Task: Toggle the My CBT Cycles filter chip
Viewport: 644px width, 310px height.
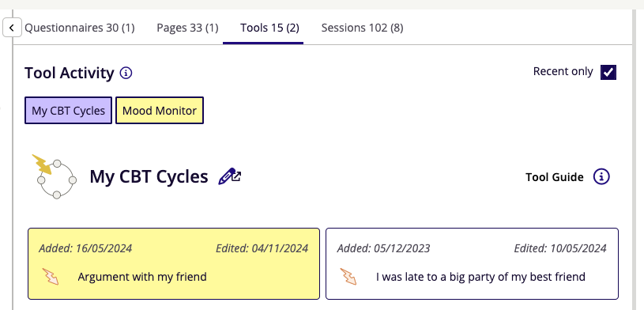Action: 68,110
